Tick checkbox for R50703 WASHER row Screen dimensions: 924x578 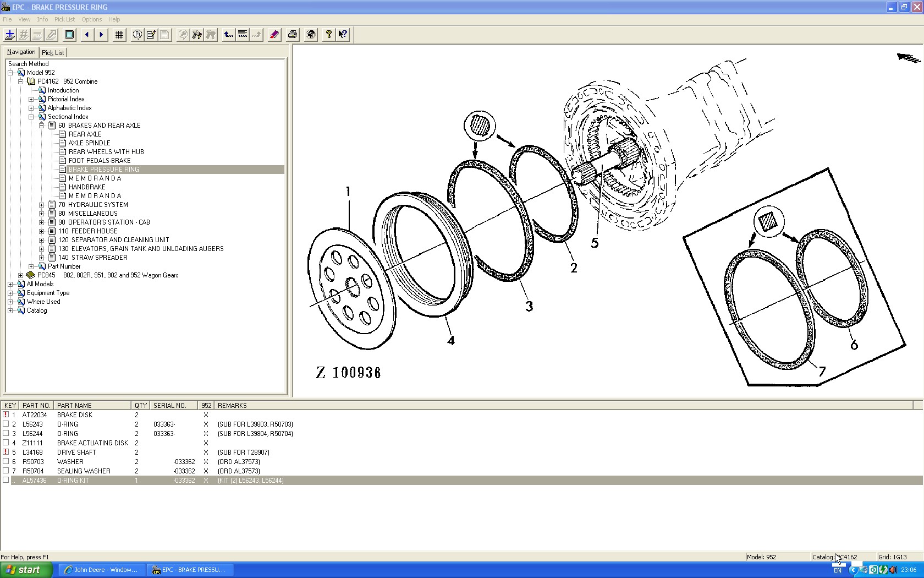(x=6, y=461)
